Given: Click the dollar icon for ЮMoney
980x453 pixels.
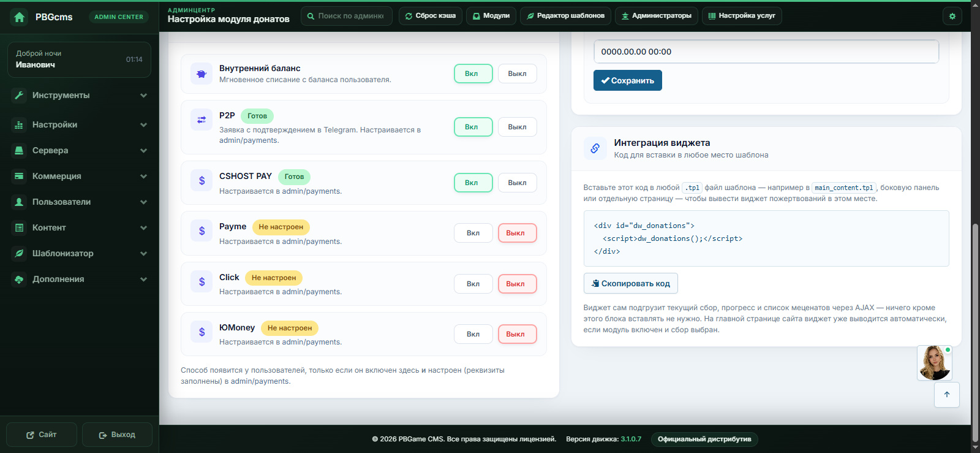Looking at the screenshot, I should 202,332.
